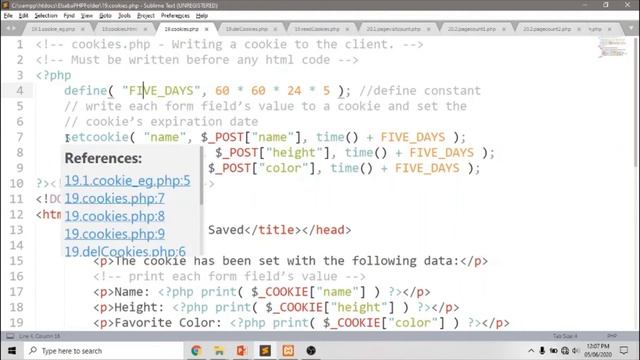Image resolution: width=640 pixels, height=360 pixels.
Task: Open reference 19.cookies.php:9
Action: tap(114, 234)
